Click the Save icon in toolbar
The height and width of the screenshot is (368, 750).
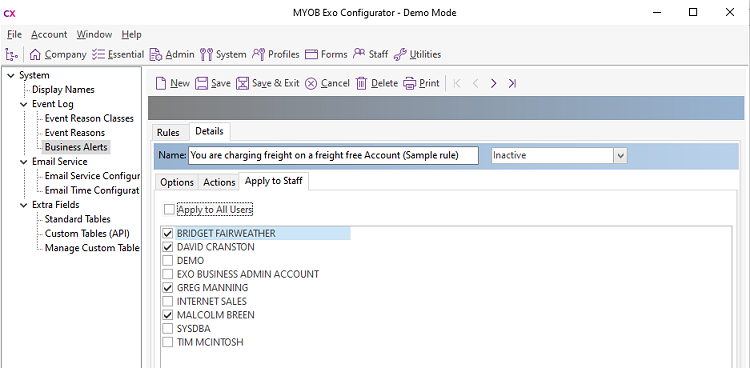coord(202,83)
